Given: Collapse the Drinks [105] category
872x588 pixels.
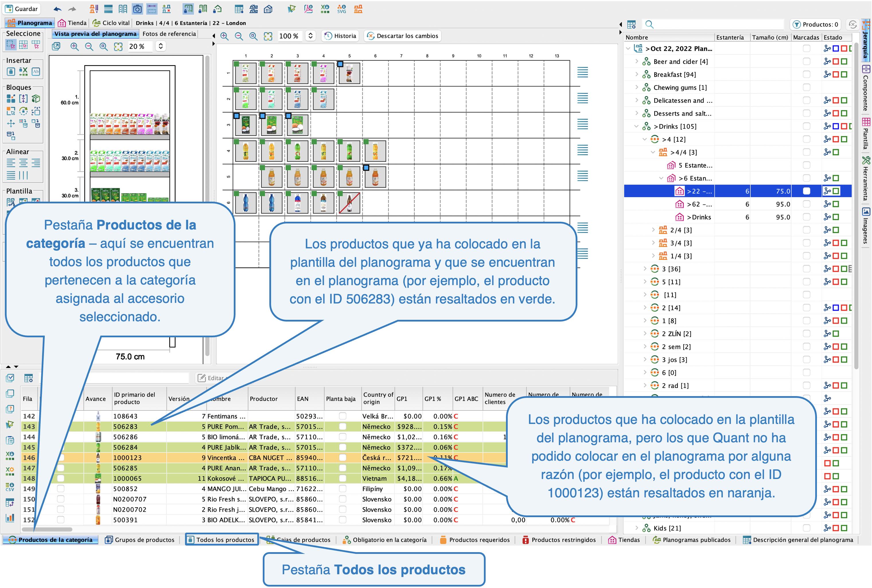Looking at the screenshot, I should tap(637, 126).
